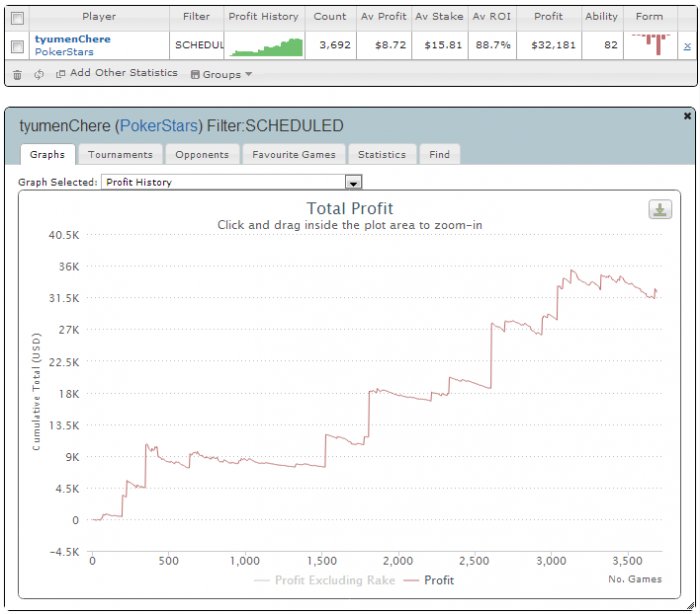Click the average profit value $8.72

(x=391, y=45)
